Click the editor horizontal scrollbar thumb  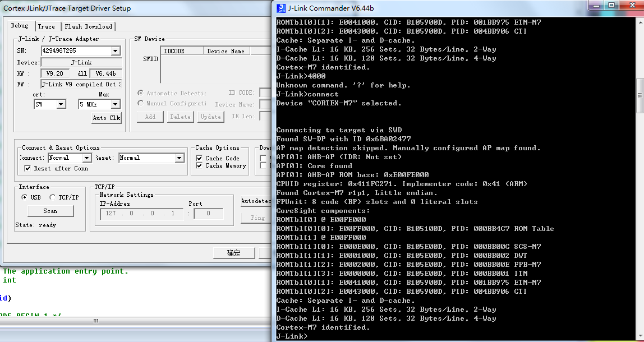tap(95, 321)
